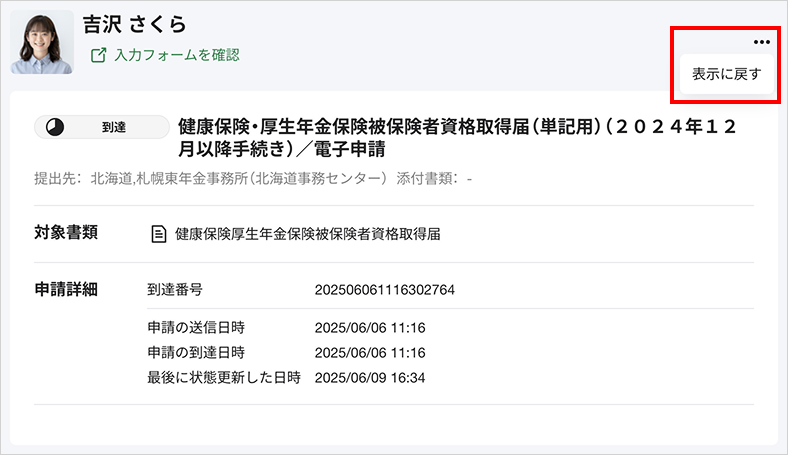Click the 申請詳細 section heading

click(66, 290)
